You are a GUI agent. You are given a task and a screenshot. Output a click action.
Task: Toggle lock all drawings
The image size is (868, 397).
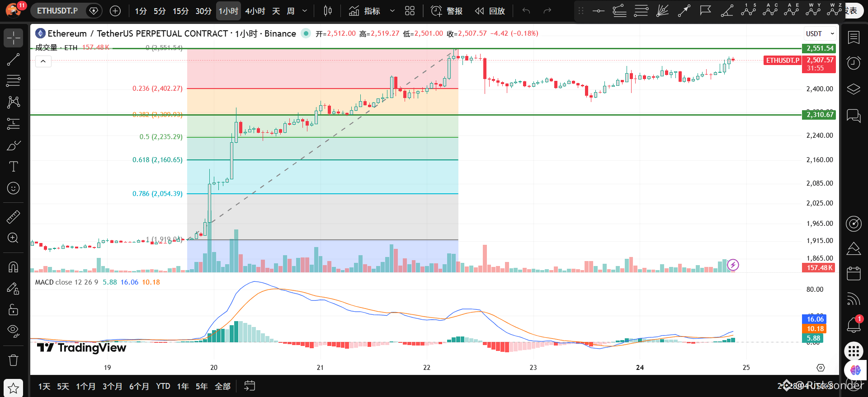(14, 310)
